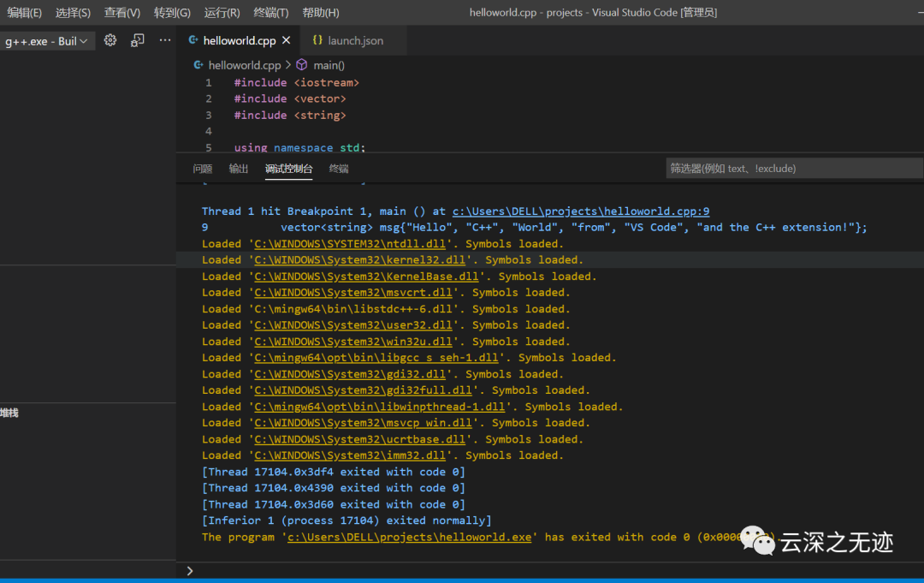Open the gdi32.dll path link
Screen dimensions: 924x583
point(350,374)
